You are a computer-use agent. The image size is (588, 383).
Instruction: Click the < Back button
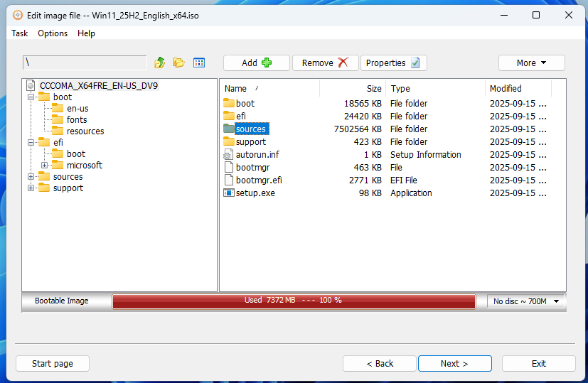(x=380, y=364)
